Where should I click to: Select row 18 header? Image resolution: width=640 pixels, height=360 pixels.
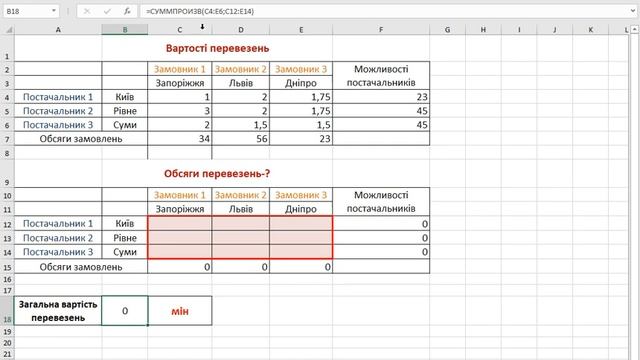click(7, 311)
